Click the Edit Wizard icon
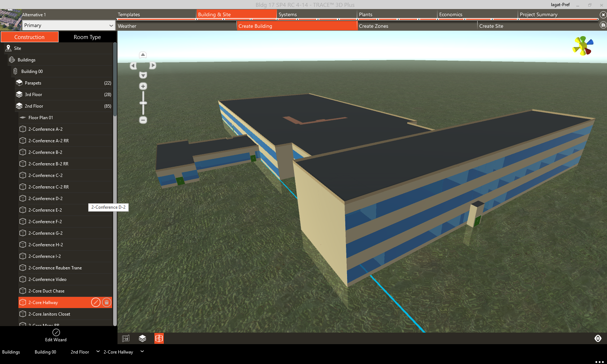This screenshot has width=607, height=364. [x=56, y=333]
